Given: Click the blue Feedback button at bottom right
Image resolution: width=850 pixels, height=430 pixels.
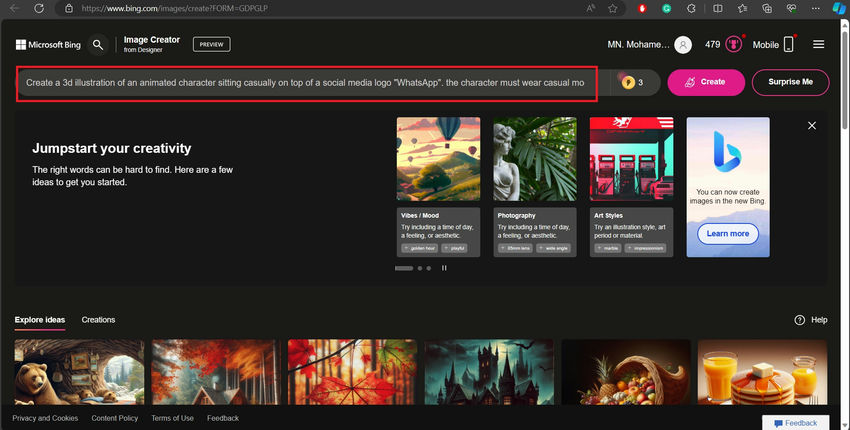Looking at the screenshot, I should point(795,422).
